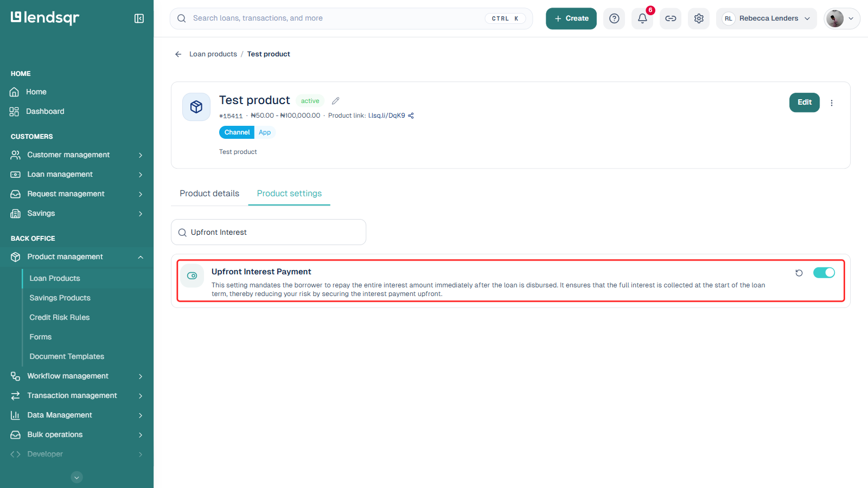Select the App channel tag

click(x=265, y=132)
